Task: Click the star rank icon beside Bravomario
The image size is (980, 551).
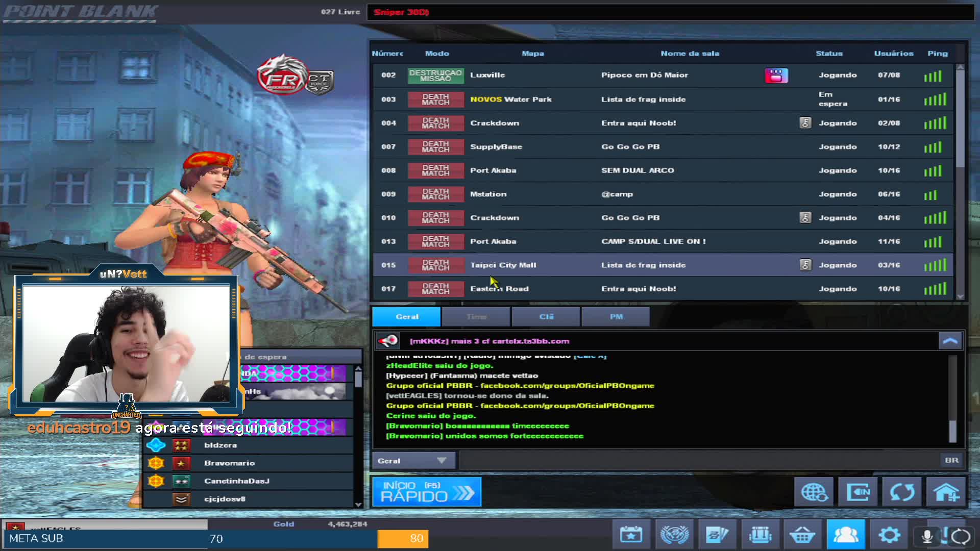Action: 181,463
